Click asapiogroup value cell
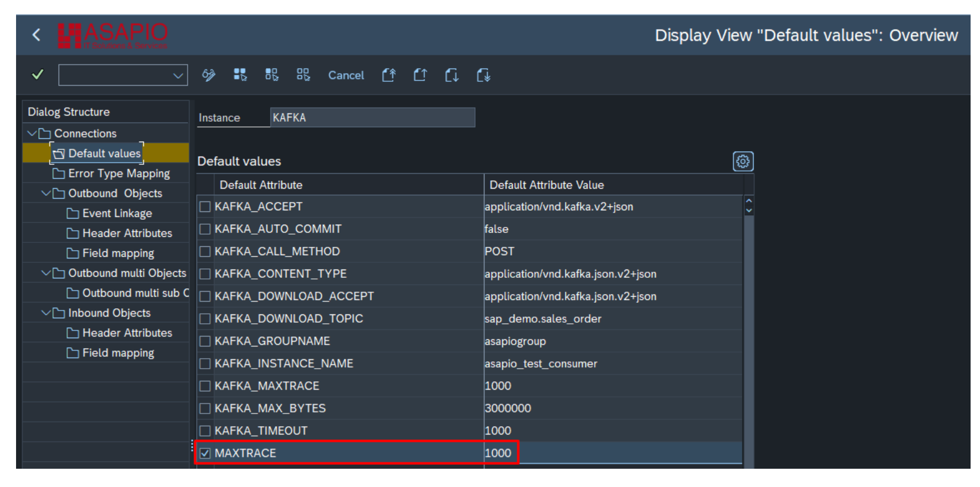 [x=613, y=341]
